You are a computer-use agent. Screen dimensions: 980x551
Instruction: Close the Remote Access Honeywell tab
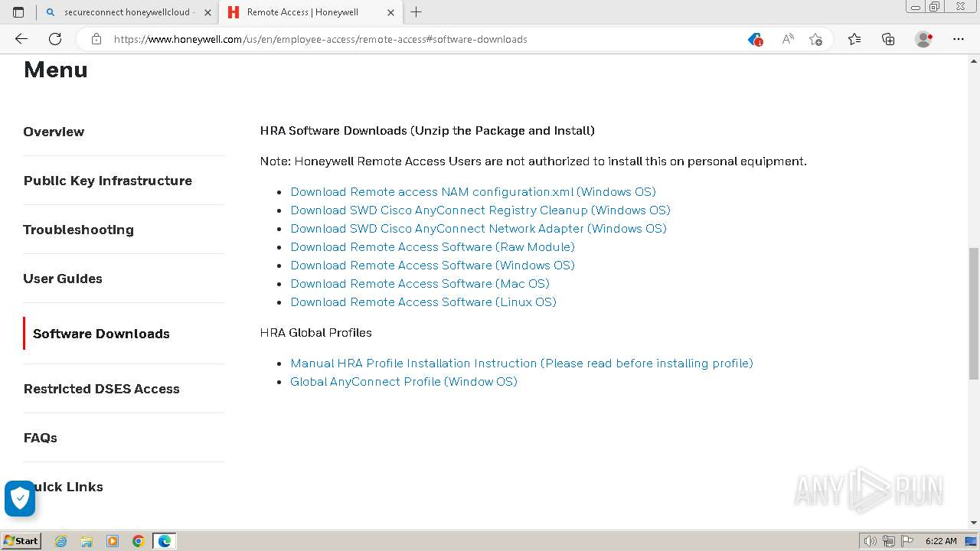390,12
